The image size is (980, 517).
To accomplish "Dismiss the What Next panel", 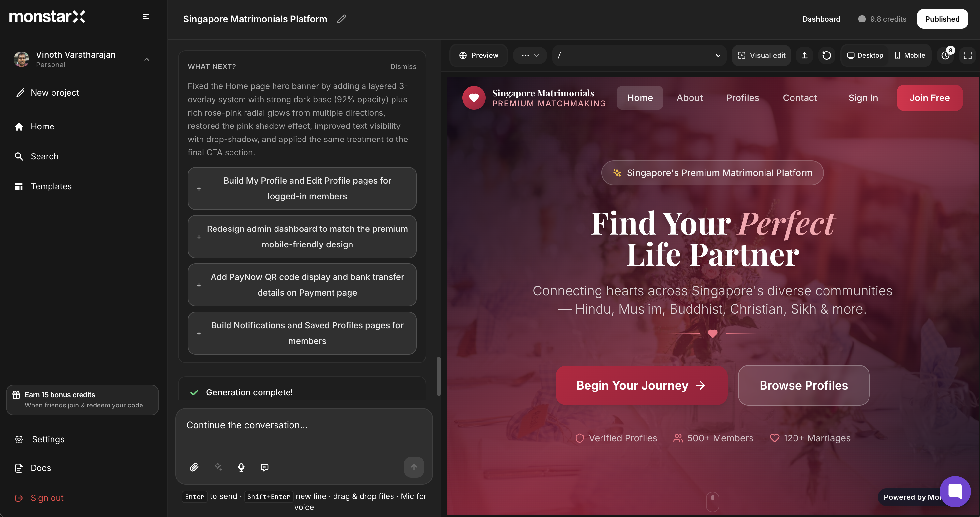I will click(x=403, y=66).
